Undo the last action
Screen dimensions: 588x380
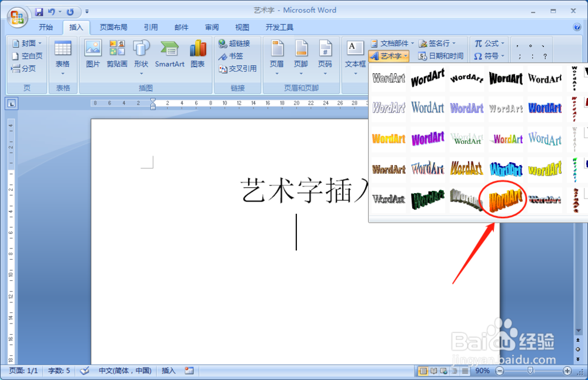pos(51,12)
